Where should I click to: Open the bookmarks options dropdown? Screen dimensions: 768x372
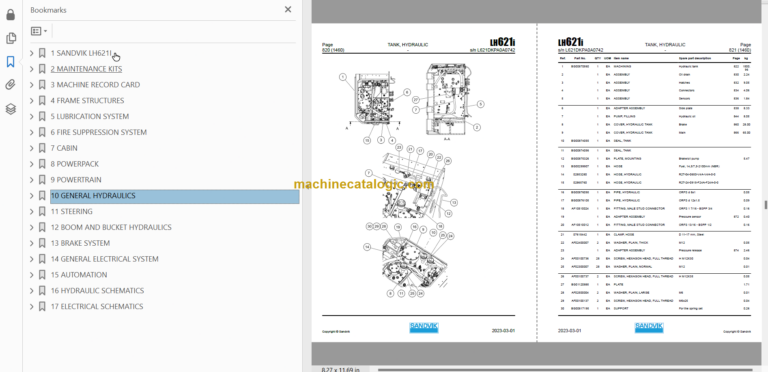[39, 31]
